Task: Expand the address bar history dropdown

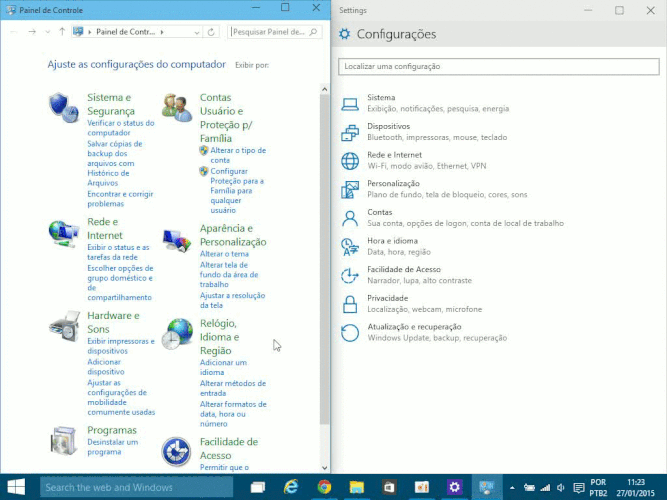Action: [197, 32]
